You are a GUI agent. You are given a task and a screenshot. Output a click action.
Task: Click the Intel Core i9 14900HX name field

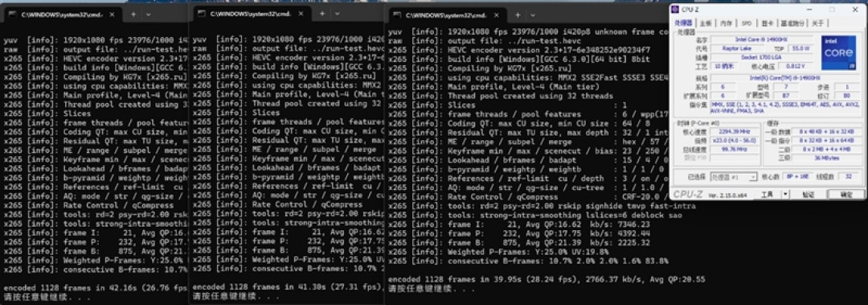(762, 40)
